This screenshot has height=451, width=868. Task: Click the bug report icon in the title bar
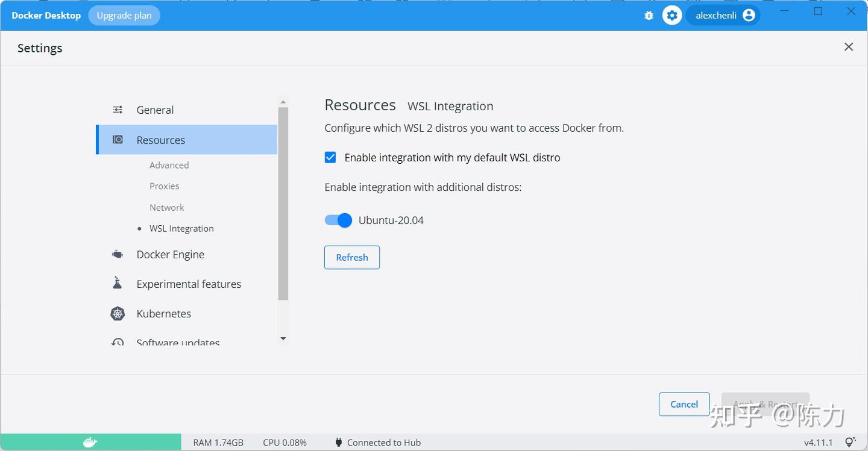click(x=648, y=15)
